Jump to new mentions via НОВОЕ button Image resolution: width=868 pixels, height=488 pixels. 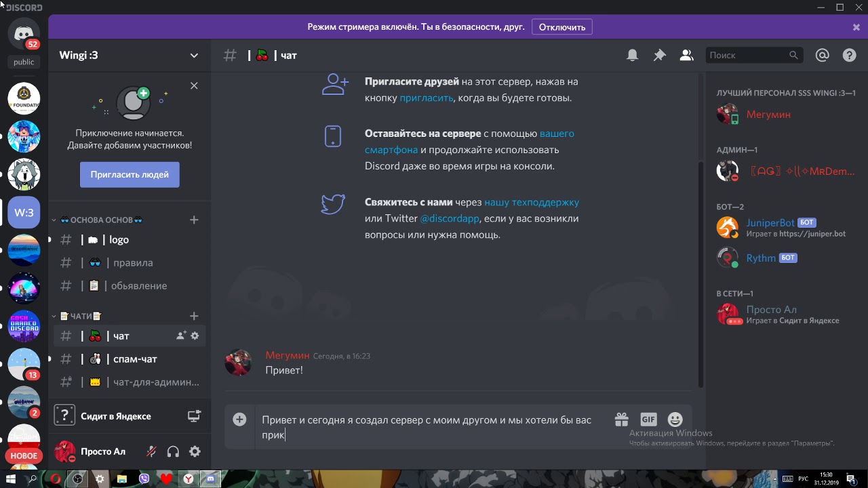(x=24, y=456)
